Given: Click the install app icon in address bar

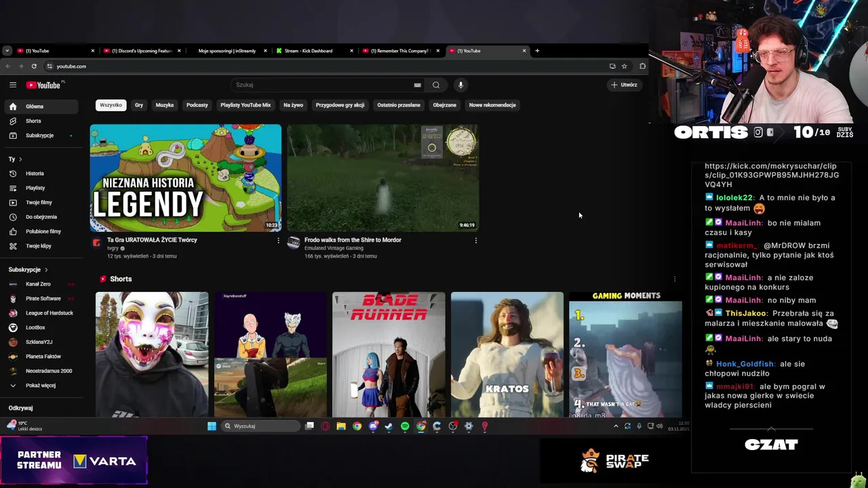Looking at the screenshot, I should pyautogui.click(x=612, y=66).
